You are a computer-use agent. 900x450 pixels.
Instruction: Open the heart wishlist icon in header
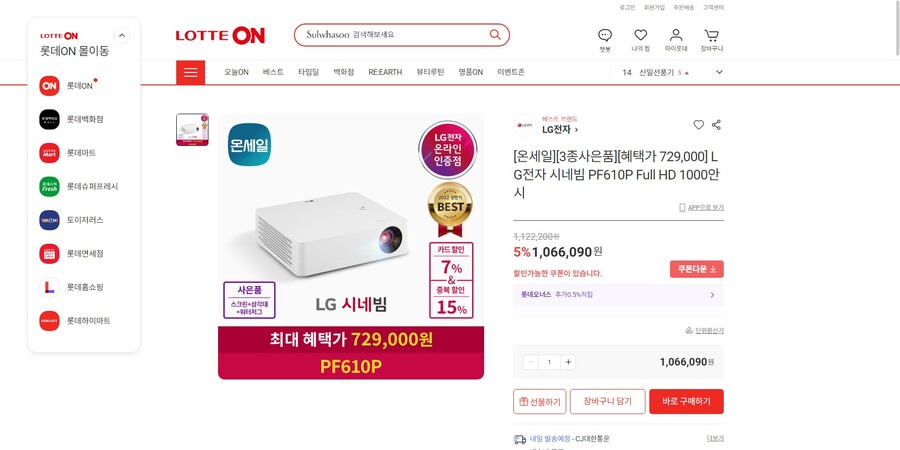[x=641, y=35]
